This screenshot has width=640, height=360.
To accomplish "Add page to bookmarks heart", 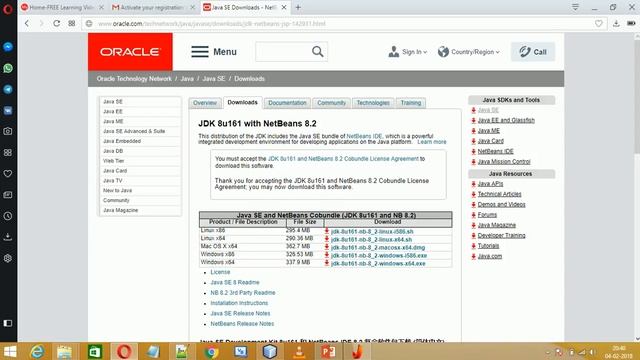I will click(598, 24).
